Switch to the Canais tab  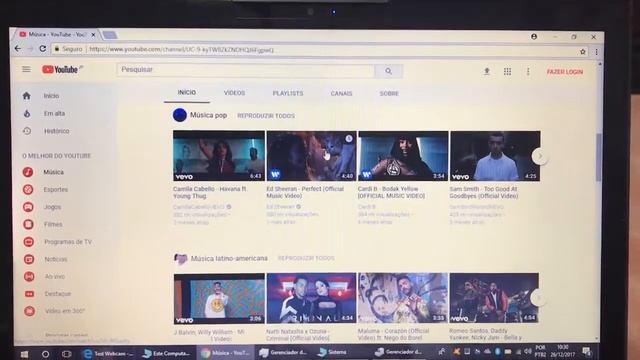[341, 93]
